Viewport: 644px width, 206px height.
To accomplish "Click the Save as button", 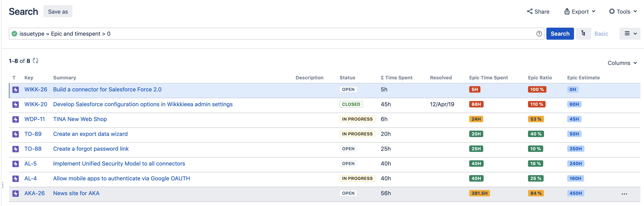I will [x=58, y=12].
